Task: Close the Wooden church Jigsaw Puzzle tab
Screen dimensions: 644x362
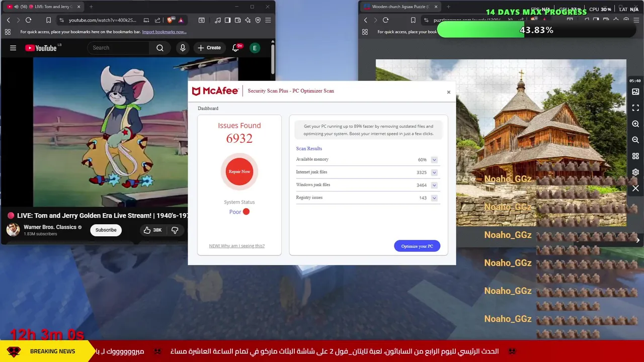Action: 436,7
